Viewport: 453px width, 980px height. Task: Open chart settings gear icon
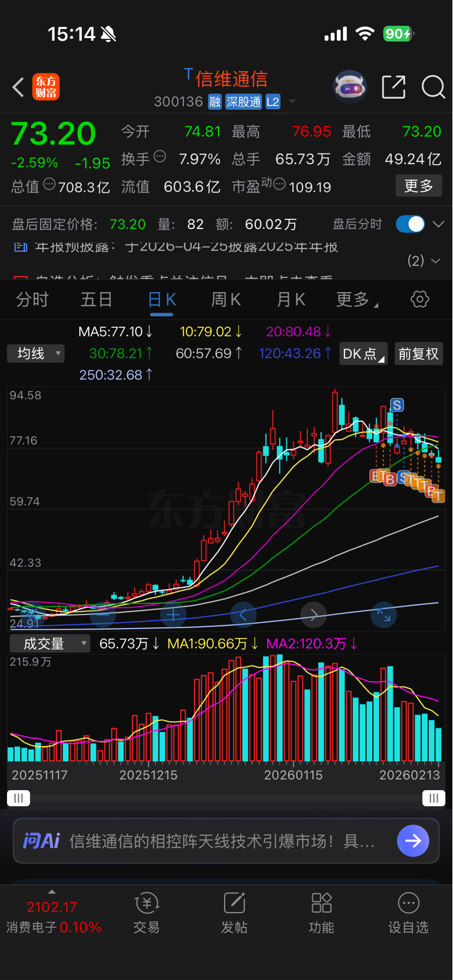tap(419, 299)
